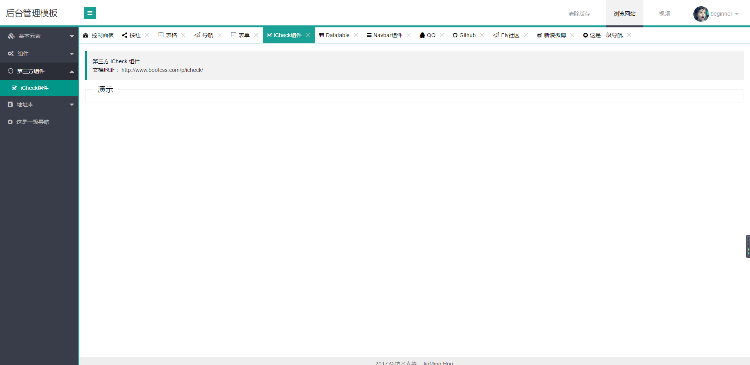Open the 这是一级导航 sidebar item
Image resolution: width=750 pixels, height=365 pixels.
pos(39,122)
